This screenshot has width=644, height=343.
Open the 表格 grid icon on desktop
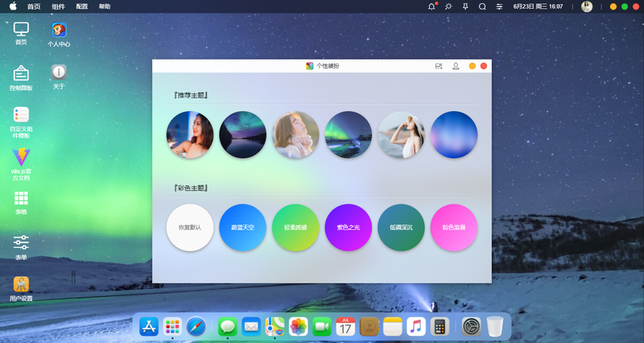21,203
